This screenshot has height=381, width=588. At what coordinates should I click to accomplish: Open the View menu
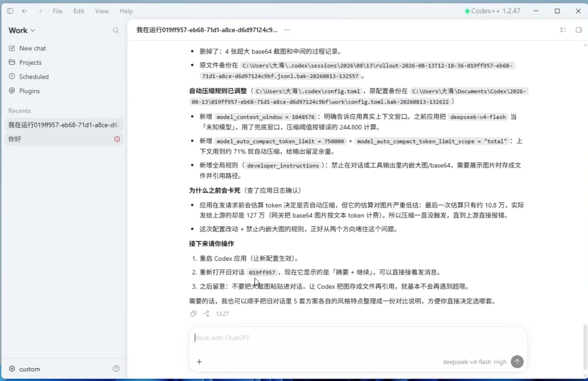click(102, 11)
